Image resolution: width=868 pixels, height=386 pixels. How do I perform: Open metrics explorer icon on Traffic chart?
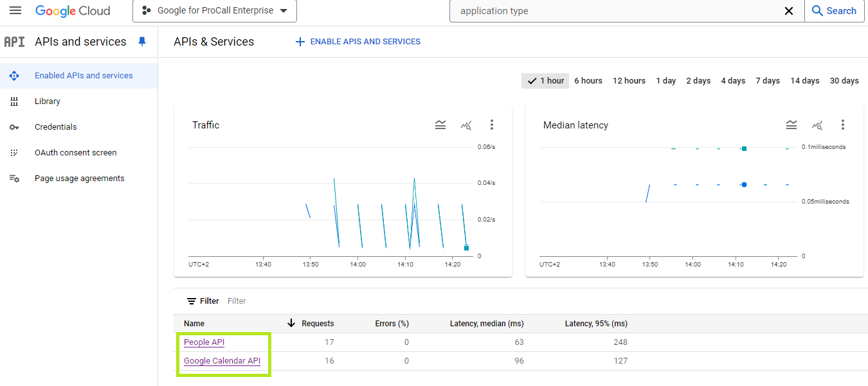tap(466, 125)
